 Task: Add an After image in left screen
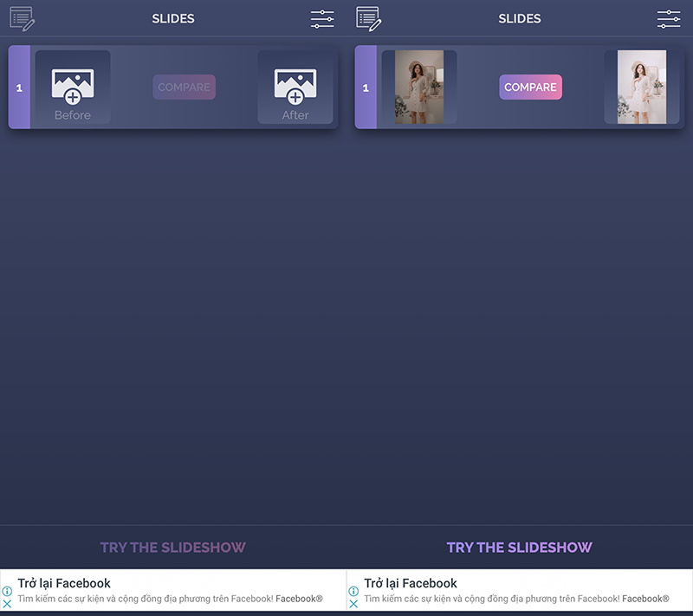(x=295, y=87)
